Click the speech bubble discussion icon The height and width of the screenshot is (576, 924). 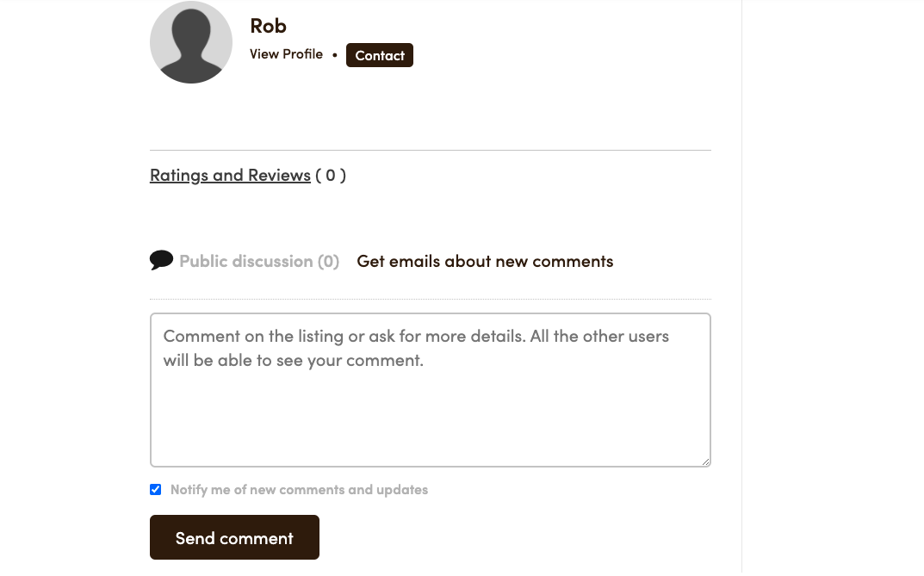[162, 260]
